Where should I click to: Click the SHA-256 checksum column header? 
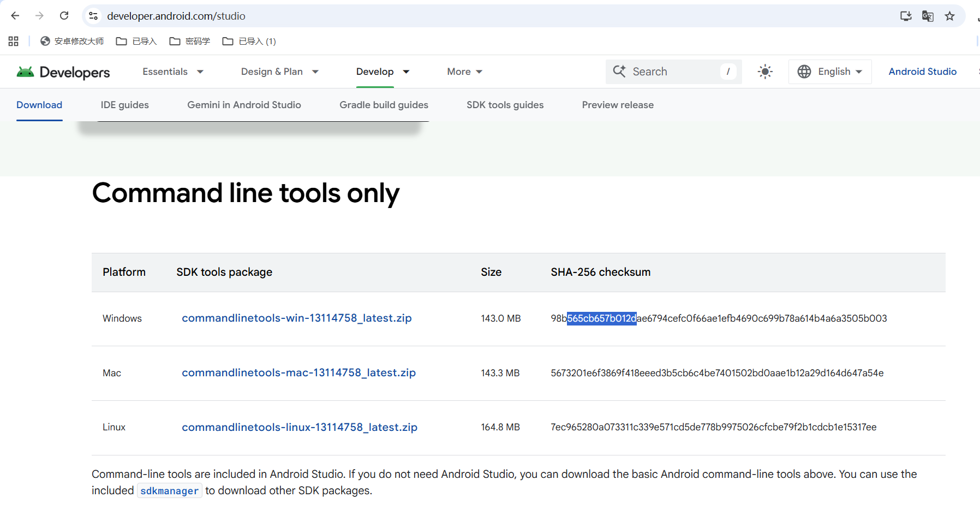tap(600, 272)
